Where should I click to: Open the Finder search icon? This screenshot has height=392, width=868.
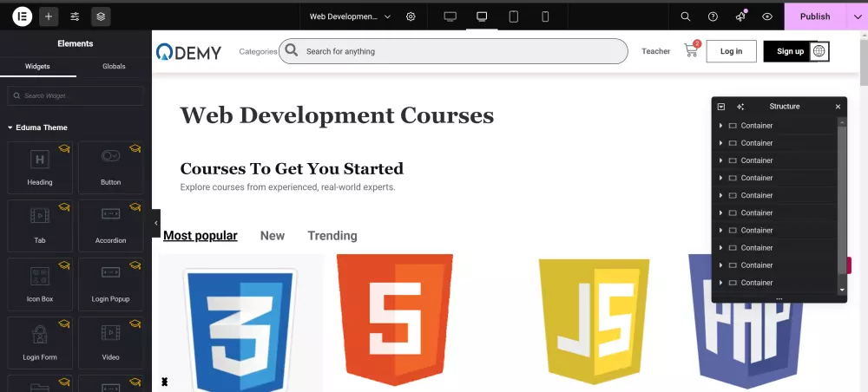[686, 16]
